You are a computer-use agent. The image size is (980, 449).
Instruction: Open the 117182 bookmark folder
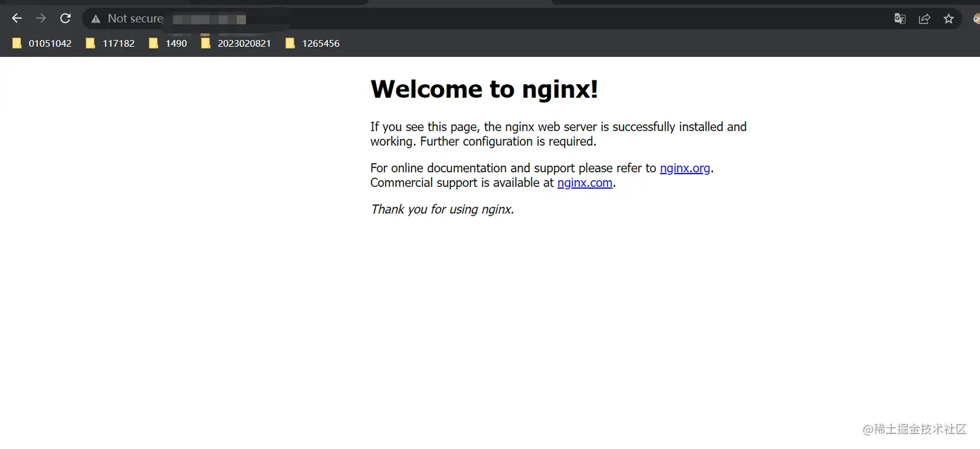[110, 43]
